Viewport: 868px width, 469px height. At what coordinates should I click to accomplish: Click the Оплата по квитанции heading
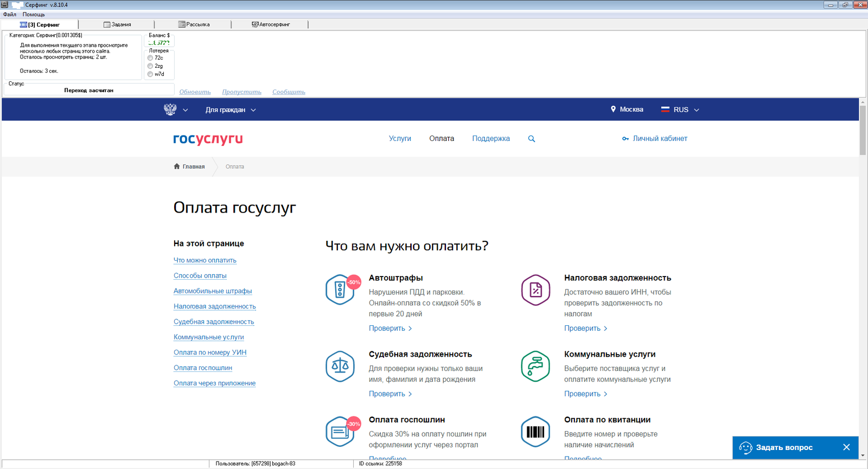[x=607, y=420]
